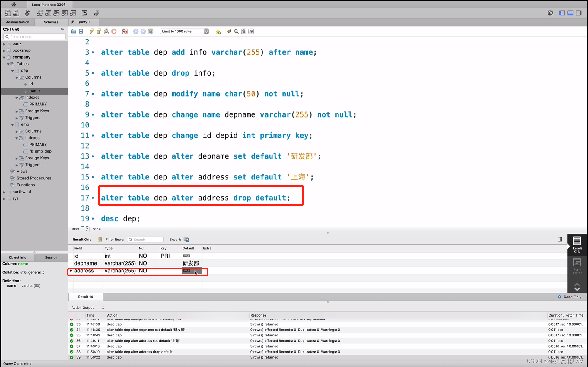This screenshot has height=367, width=588.
Task: Click the Beautify query broom icon
Action: (x=229, y=31)
